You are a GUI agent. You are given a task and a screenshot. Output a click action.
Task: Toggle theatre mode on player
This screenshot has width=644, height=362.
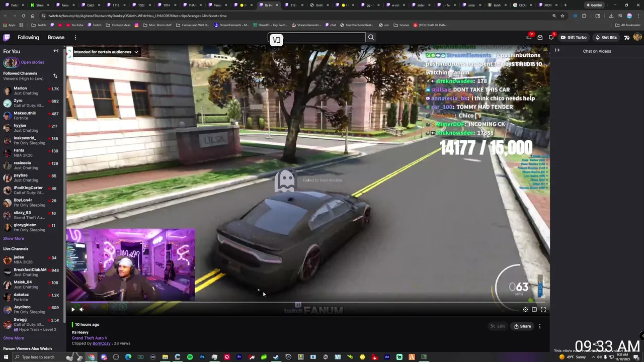(534, 309)
